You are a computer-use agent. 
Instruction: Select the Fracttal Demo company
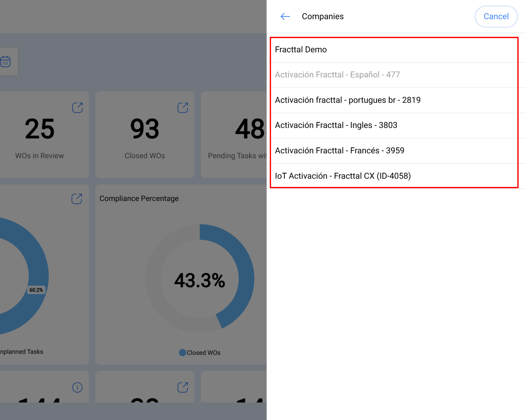click(301, 50)
